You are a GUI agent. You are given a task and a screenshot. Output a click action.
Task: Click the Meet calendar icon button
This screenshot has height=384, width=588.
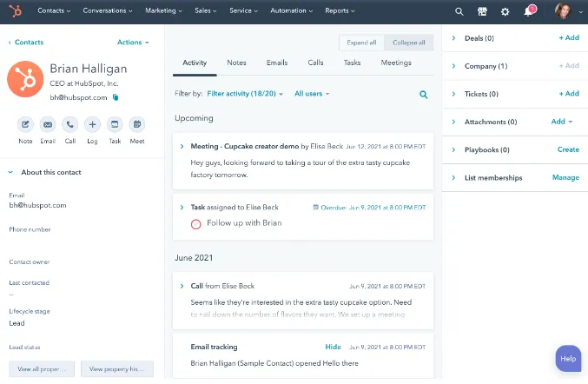coord(137,124)
